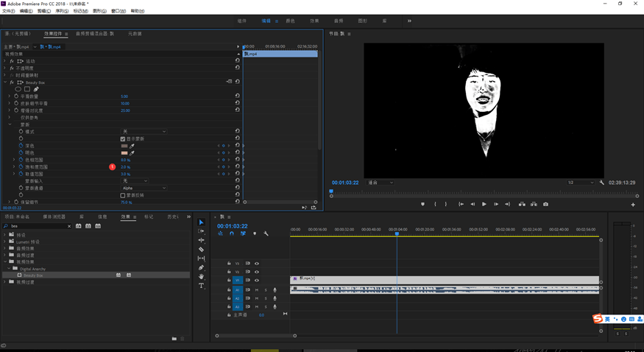Select the Beauty Box ellipse mask tool

pos(18,89)
